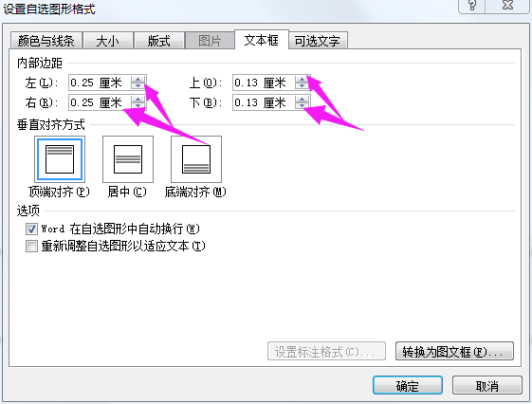Toggle Word 在自选图形中自动换行 checkbox
The height and width of the screenshot is (404, 532).
click(31, 229)
